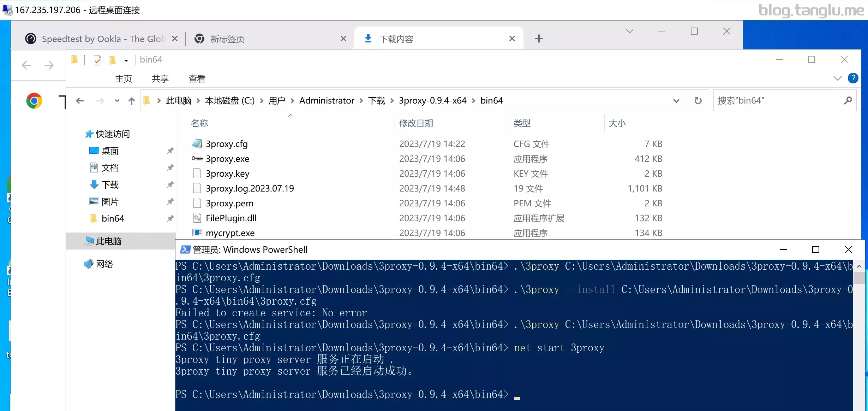This screenshot has width=868, height=411.
Task: Click the Explorer back arrow
Action: (80, 101)
